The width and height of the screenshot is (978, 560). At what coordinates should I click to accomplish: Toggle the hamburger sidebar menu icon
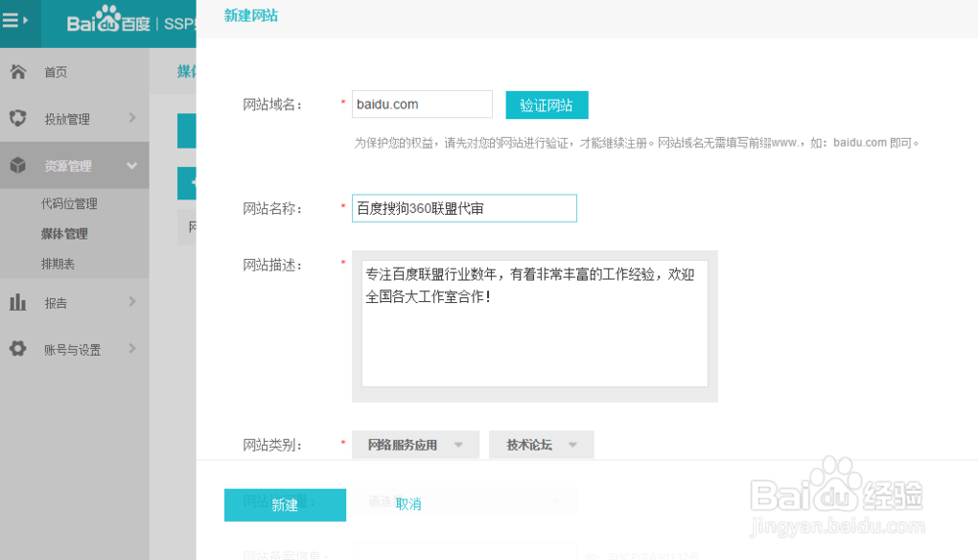click(15, 21)
